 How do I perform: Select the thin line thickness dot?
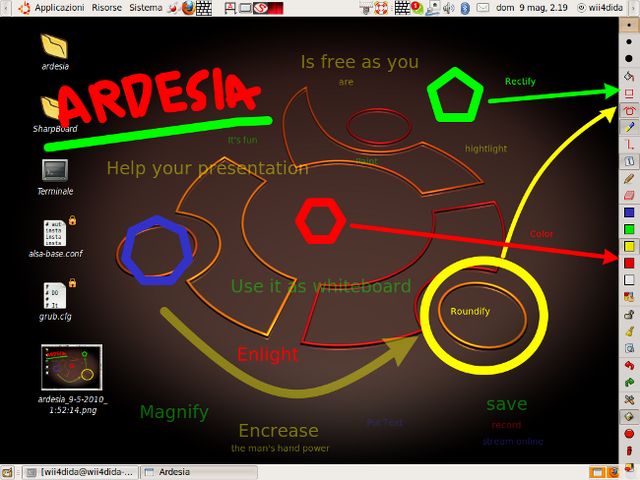coord(629,25)
